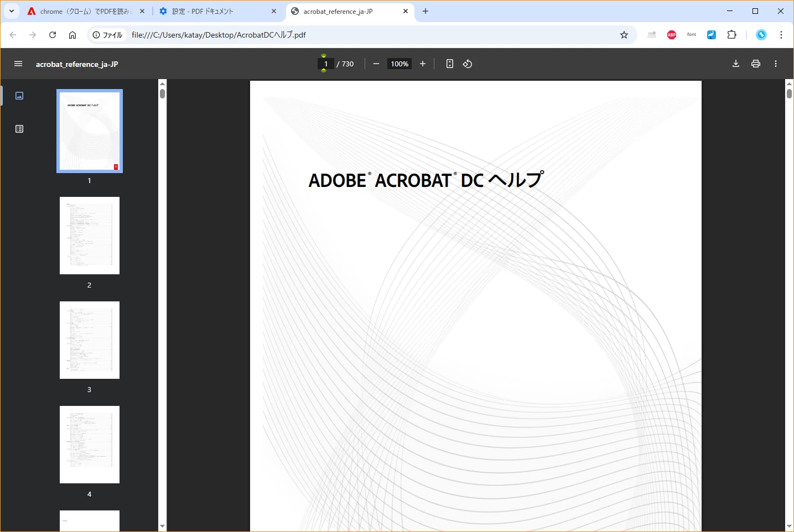
Task: Reload the current page
Action: (53, 35)
